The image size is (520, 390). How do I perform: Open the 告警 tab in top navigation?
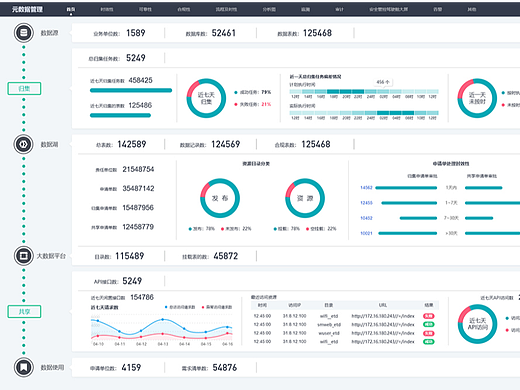pos(438,9)
